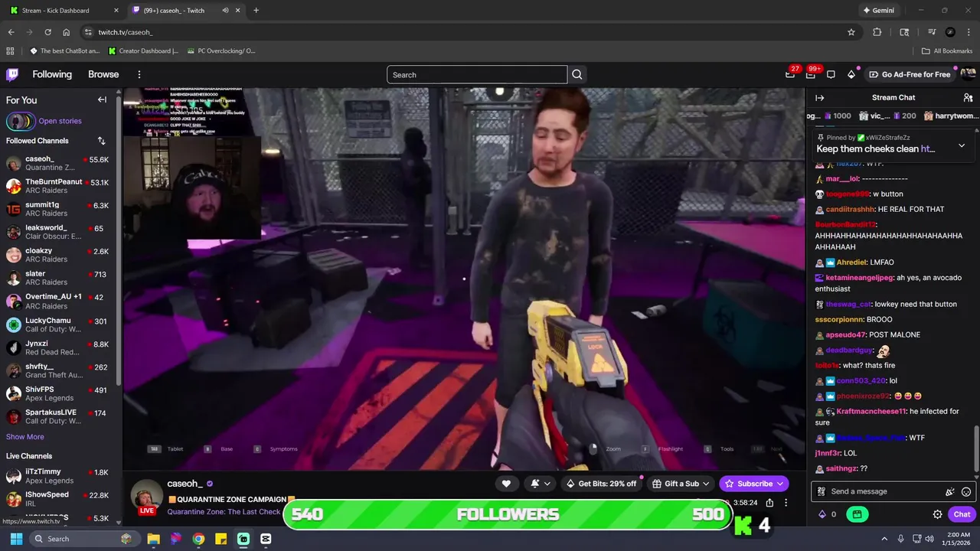The width and height of the screenshot is (980, 551).
Task: Open cloakzy channel
Action: pos(58,255)
